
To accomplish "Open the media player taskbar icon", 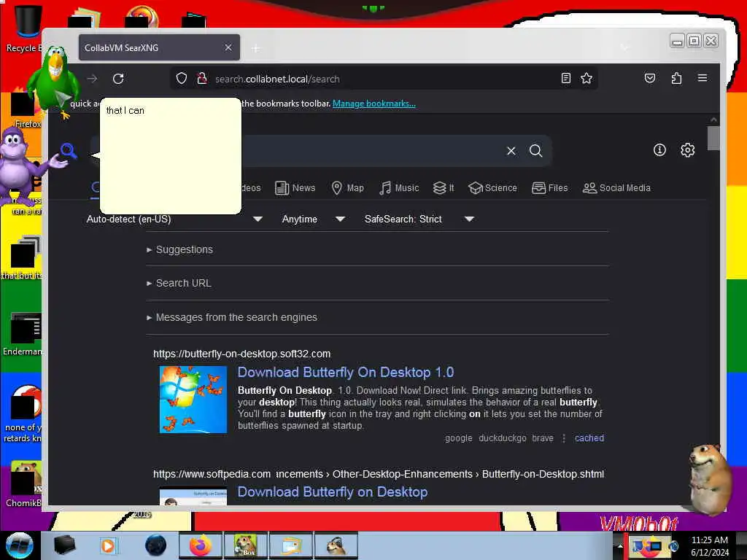I will pos(108,545).
